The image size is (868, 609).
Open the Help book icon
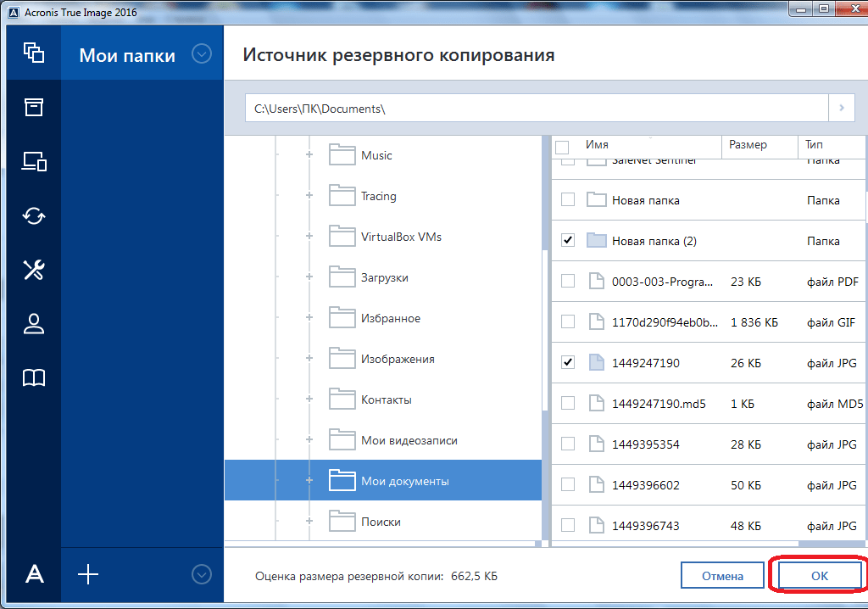pyautogui.click(x=34, y=378)
